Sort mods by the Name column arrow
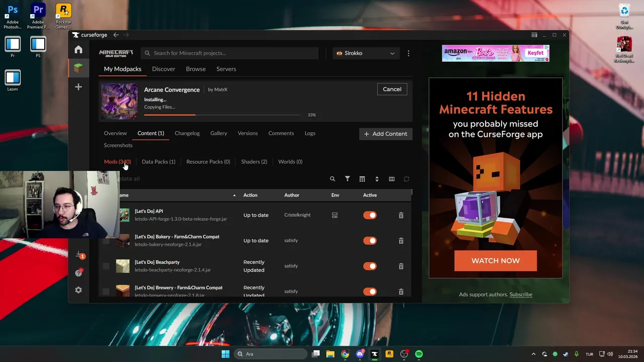 234,195
